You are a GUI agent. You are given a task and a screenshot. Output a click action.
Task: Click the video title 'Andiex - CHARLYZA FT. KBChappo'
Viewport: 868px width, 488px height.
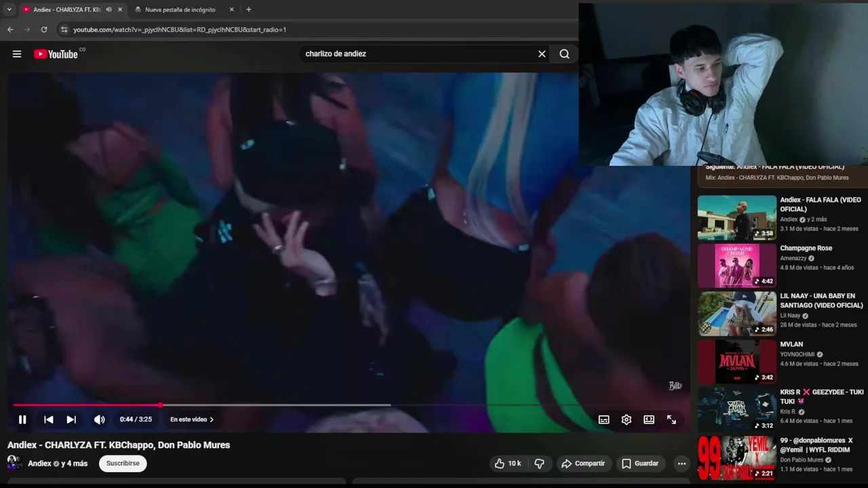tap(119, 445)
